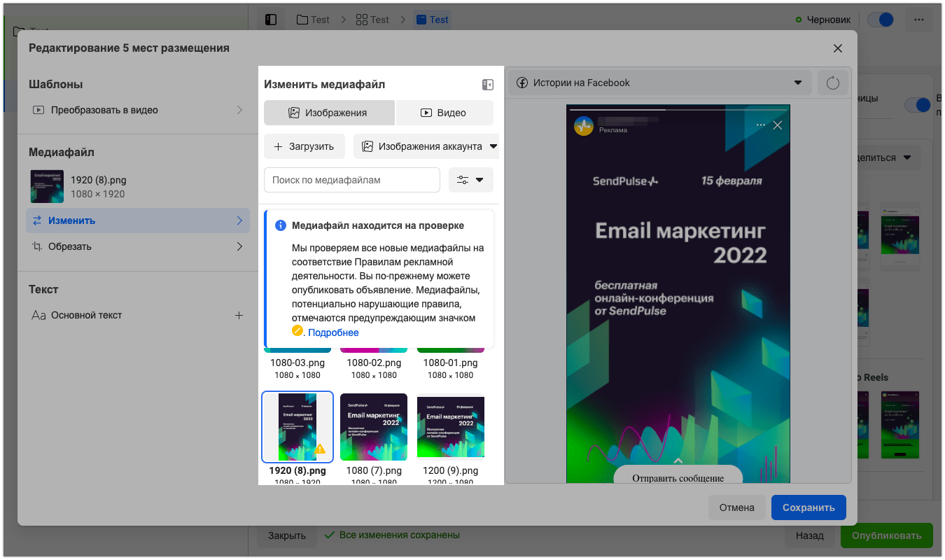Switch to the Изображения tab
945x560 pixels.
coord(329,113)
